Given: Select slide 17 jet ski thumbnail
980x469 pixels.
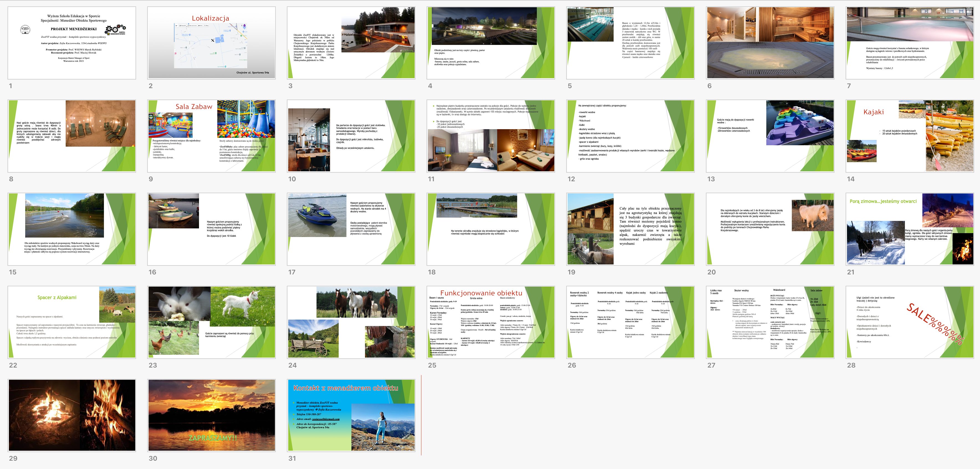Looking at the screenshot, I should pos(351,229).
